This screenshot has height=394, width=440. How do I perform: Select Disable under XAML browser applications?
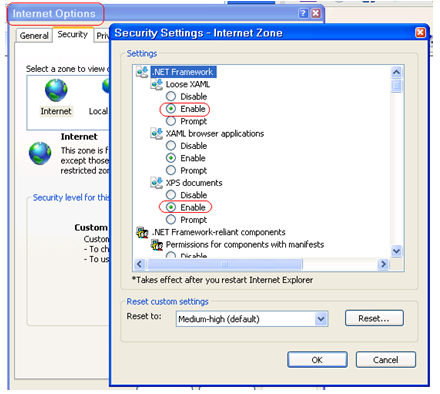tap(171, 146)
